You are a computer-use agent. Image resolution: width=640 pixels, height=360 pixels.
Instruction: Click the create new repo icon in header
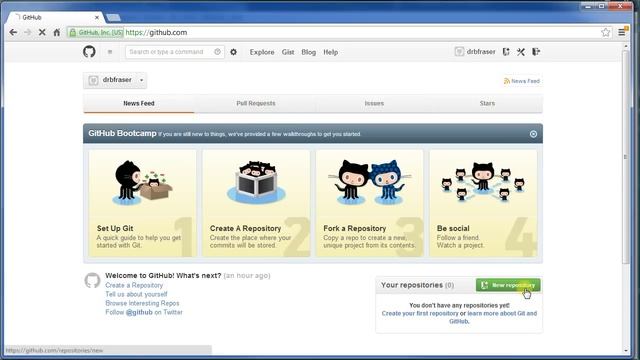click(x=506, y=52)
